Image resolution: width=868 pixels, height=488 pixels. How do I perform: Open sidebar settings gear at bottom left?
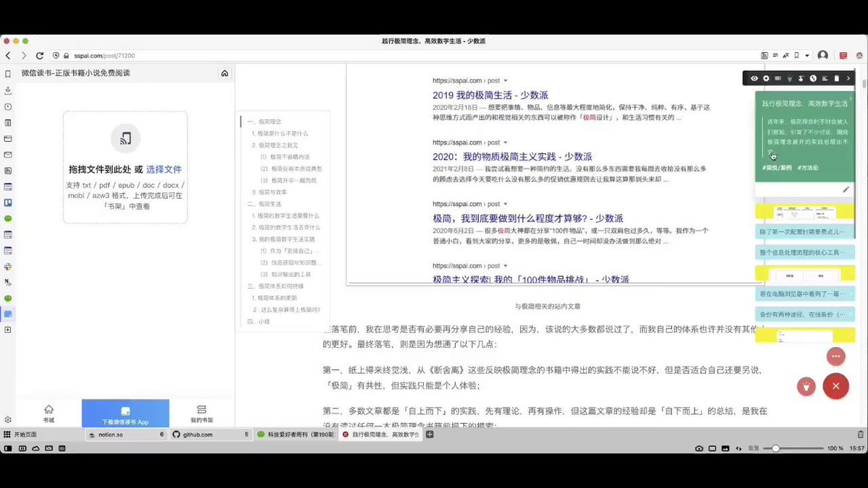point(8,419)
